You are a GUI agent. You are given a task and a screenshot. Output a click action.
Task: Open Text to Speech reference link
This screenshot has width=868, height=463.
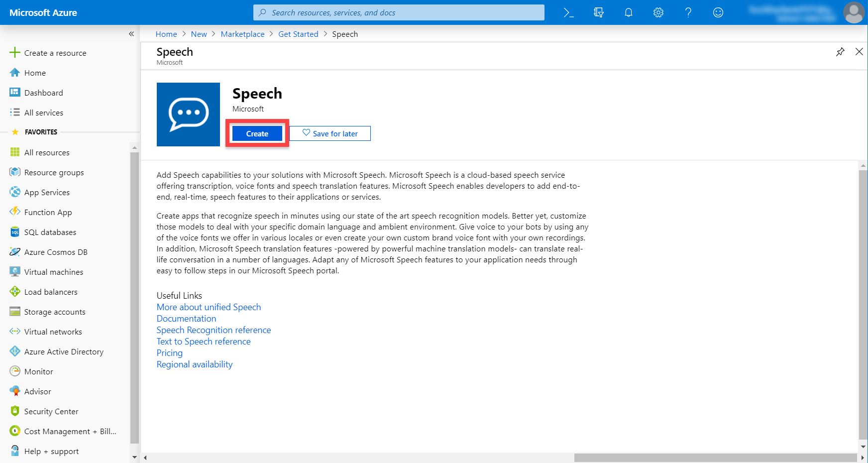pyautogui.click(x=204, y=342)
